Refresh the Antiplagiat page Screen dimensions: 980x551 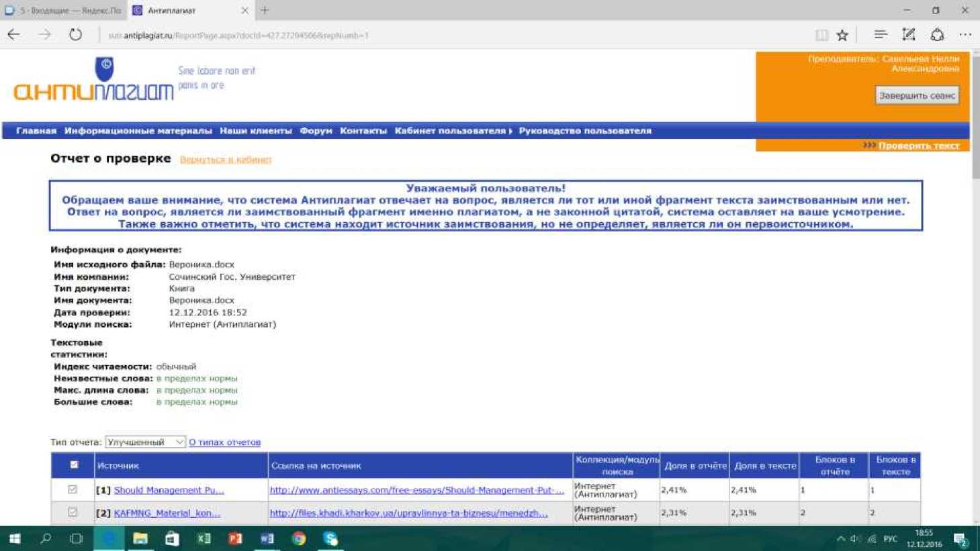pos(75,35)
